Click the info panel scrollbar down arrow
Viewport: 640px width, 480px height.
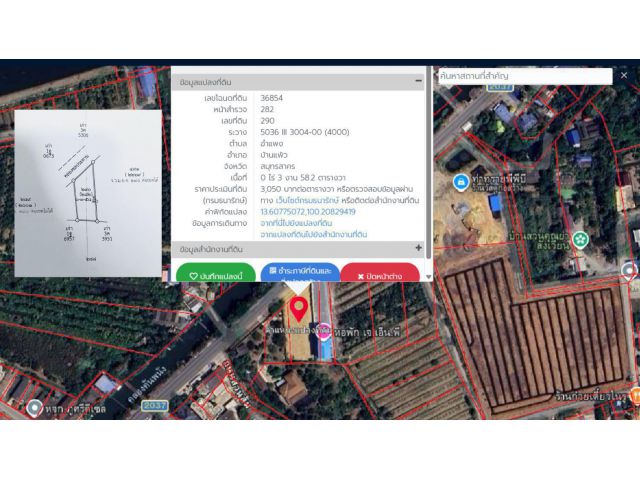click(x=429, y=277)
